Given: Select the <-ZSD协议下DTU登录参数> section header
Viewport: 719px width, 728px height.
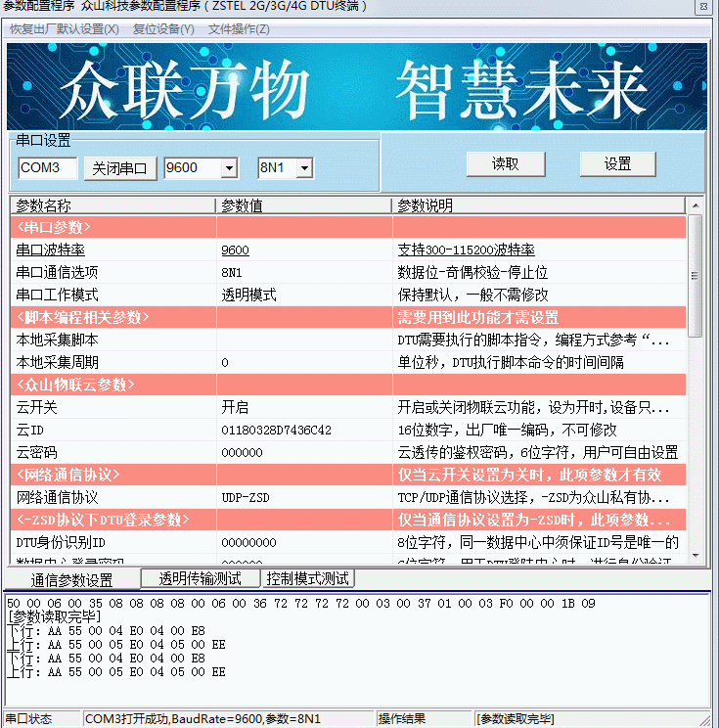Looking at the screenshot, I should (x=348, y=520).
